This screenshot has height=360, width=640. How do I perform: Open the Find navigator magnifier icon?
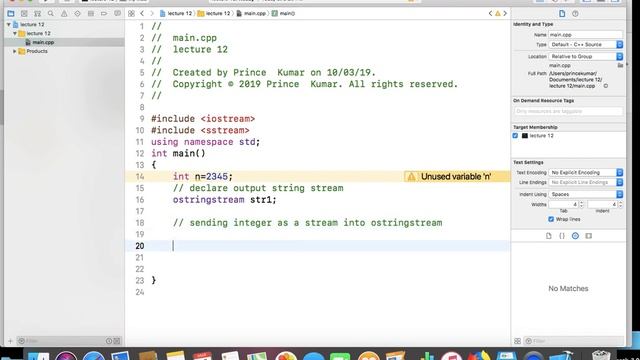[x=51, y=13]
